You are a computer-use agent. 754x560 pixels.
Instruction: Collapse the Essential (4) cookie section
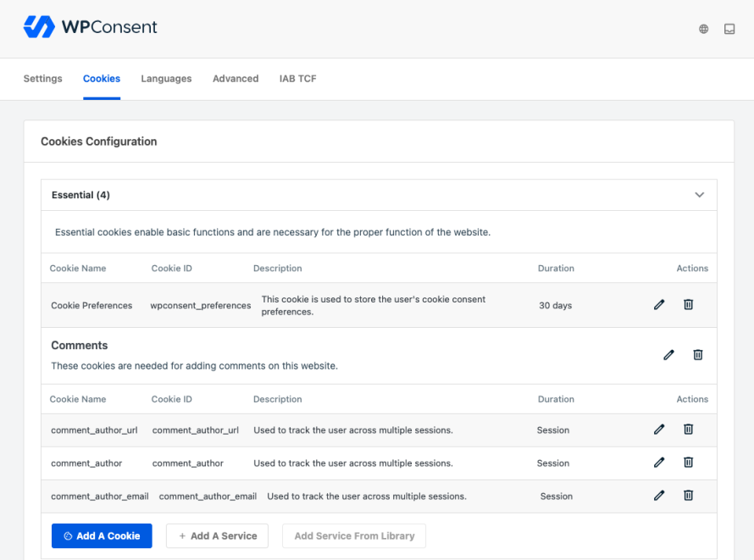click(700, 194)
